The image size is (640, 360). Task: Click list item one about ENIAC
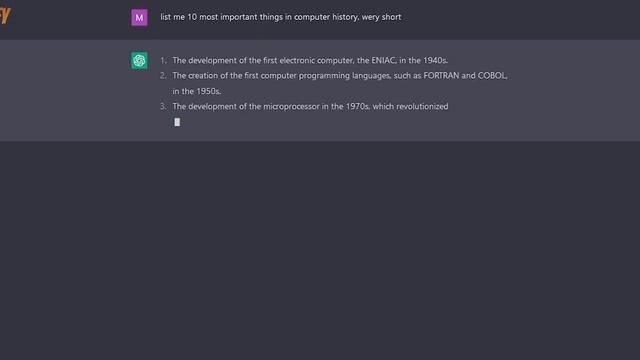pyautogui.click(x=310, y=60)
